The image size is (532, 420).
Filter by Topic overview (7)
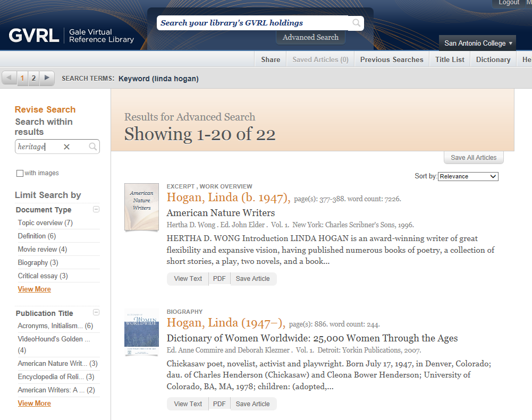(45, 222)
